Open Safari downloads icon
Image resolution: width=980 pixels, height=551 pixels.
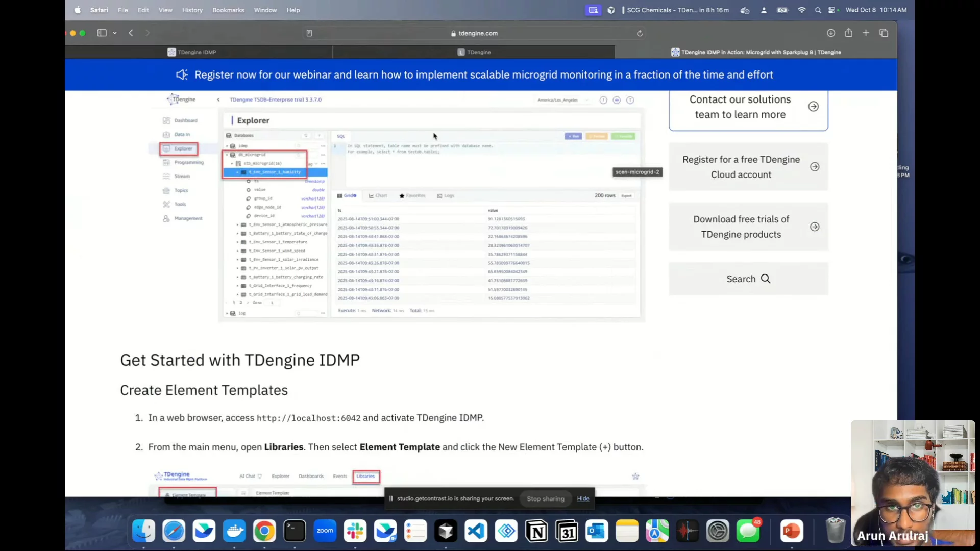tap(831, 33)
